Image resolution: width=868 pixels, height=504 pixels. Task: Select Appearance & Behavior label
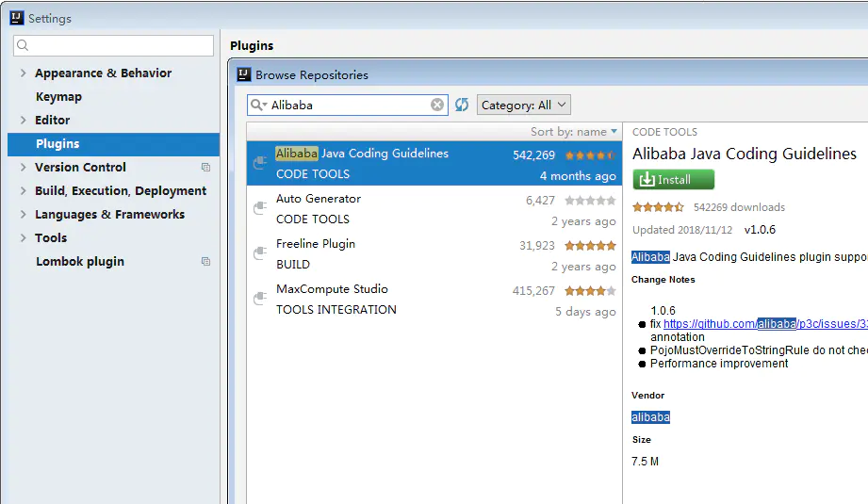103,73
